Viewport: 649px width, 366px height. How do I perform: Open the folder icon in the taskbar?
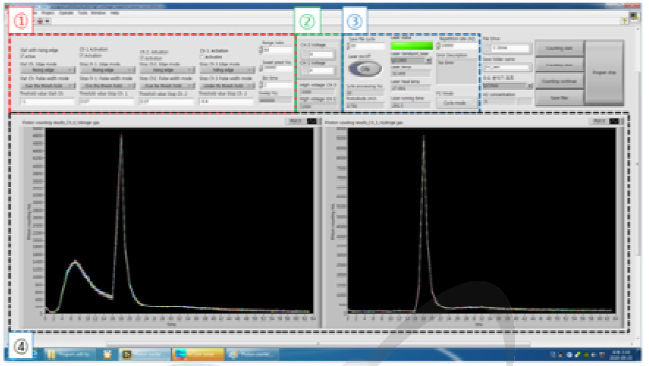[51, 354]
